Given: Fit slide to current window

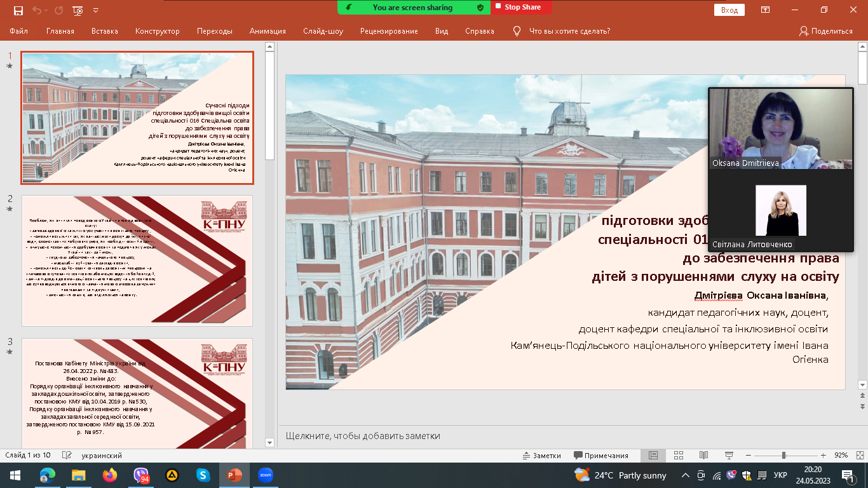Looking at the screenshot, I should pos(857,456).
